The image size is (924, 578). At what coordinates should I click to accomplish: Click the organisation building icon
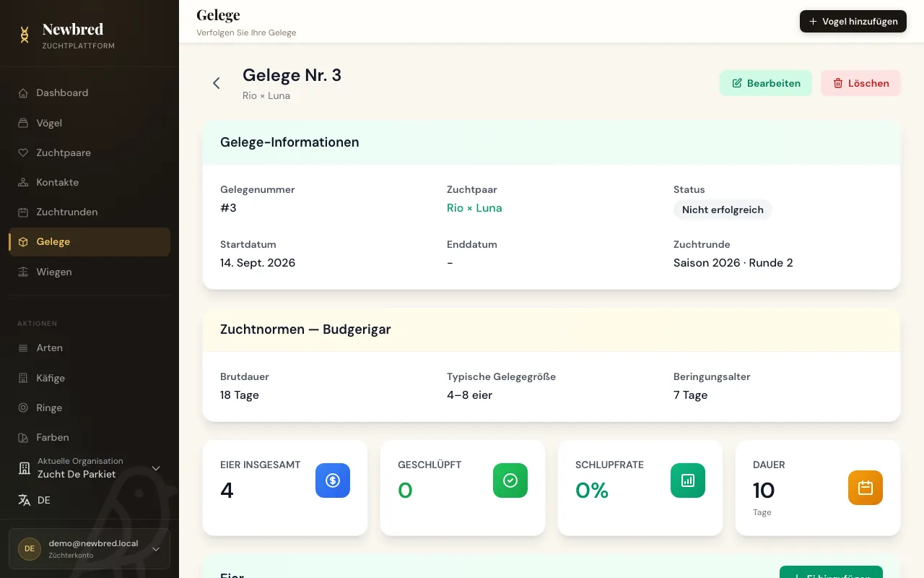coord(25,468)
